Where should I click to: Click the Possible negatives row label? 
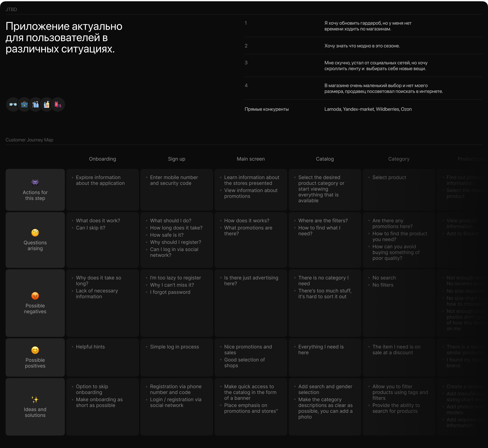point(35,309)
